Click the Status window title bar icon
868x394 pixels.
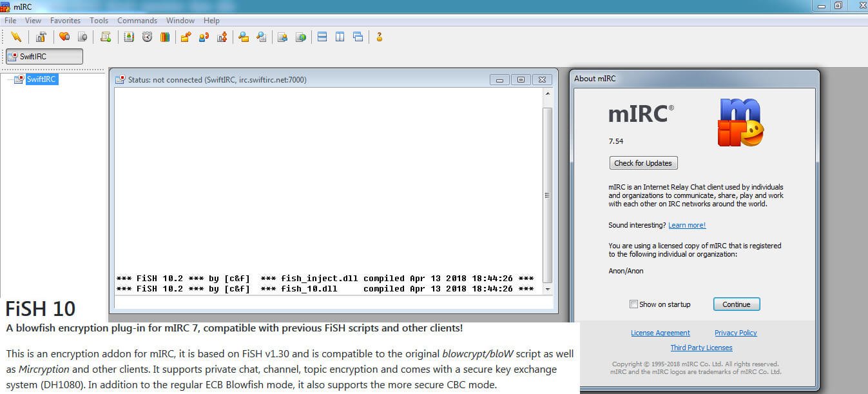tap(120, 80)
